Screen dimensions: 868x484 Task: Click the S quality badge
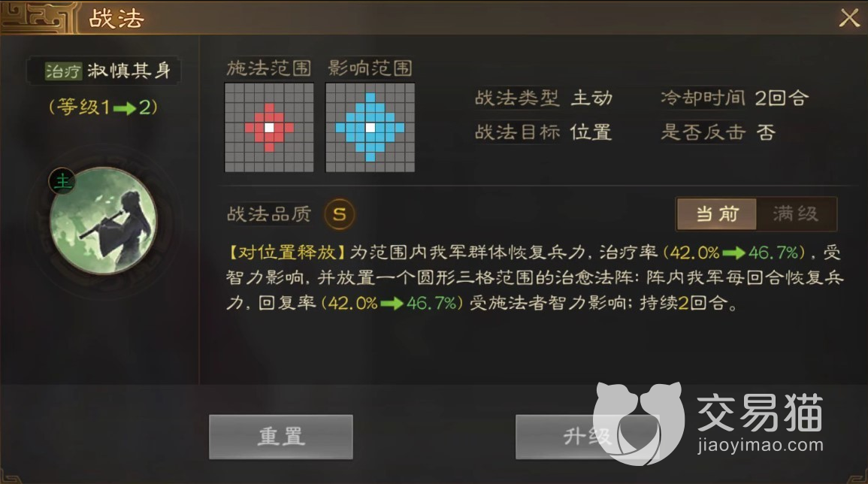tap(340, 214)
